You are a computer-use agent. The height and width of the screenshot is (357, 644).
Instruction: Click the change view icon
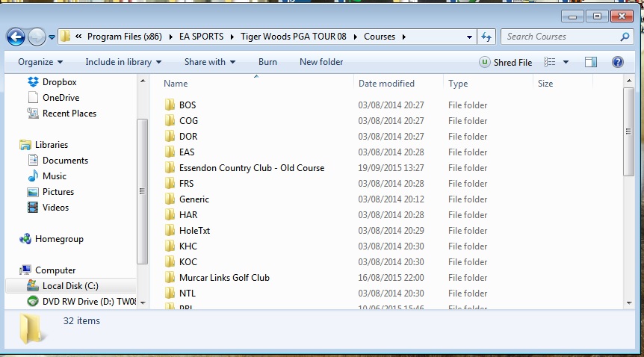pyautogui.click(x=550, y=62)
